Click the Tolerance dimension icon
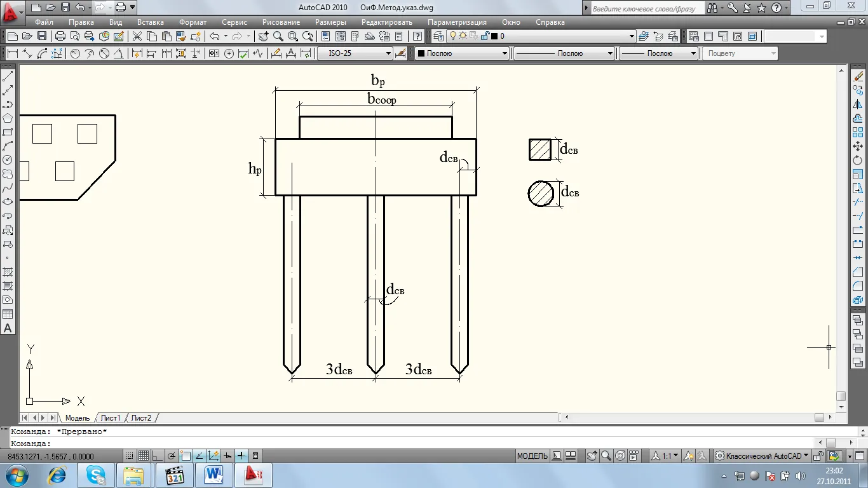Image resolution: width=868 pixels, height=488 pixels. 214,53
